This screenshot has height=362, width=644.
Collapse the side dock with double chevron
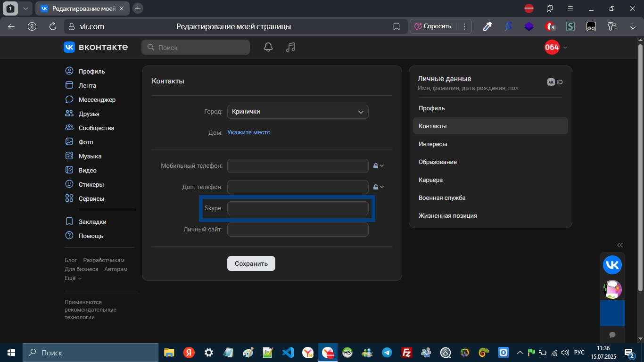[620, 245]
